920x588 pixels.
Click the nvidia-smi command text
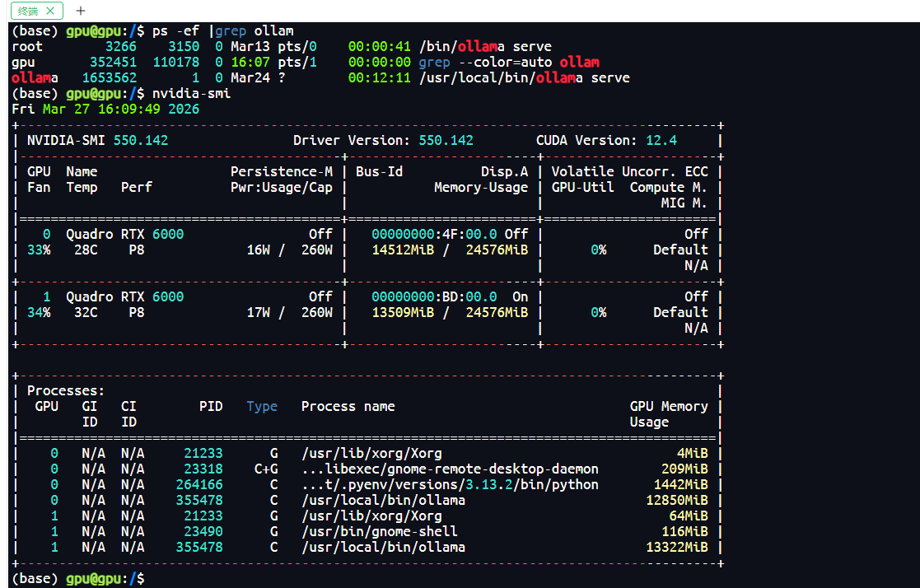(x=191, y=93)
